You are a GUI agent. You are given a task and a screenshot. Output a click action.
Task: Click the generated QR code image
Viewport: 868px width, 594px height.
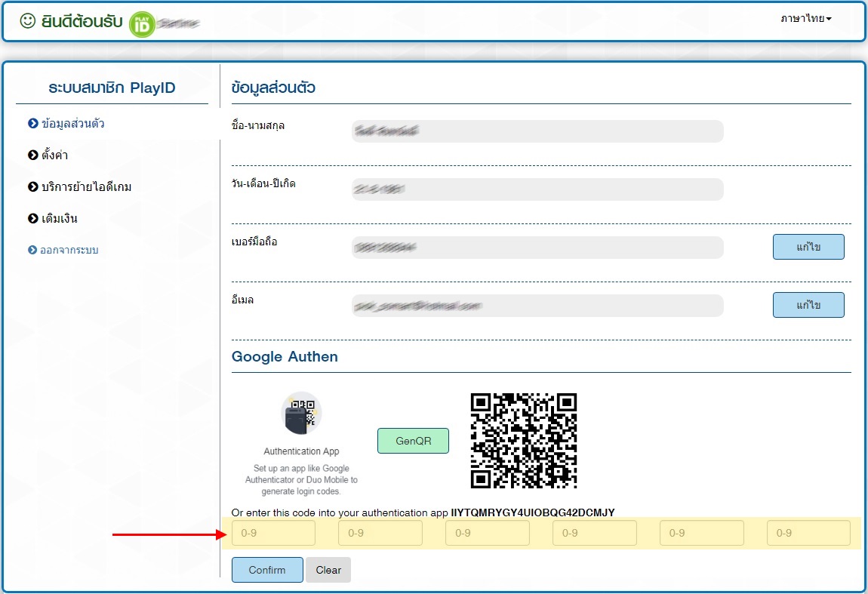524,441
